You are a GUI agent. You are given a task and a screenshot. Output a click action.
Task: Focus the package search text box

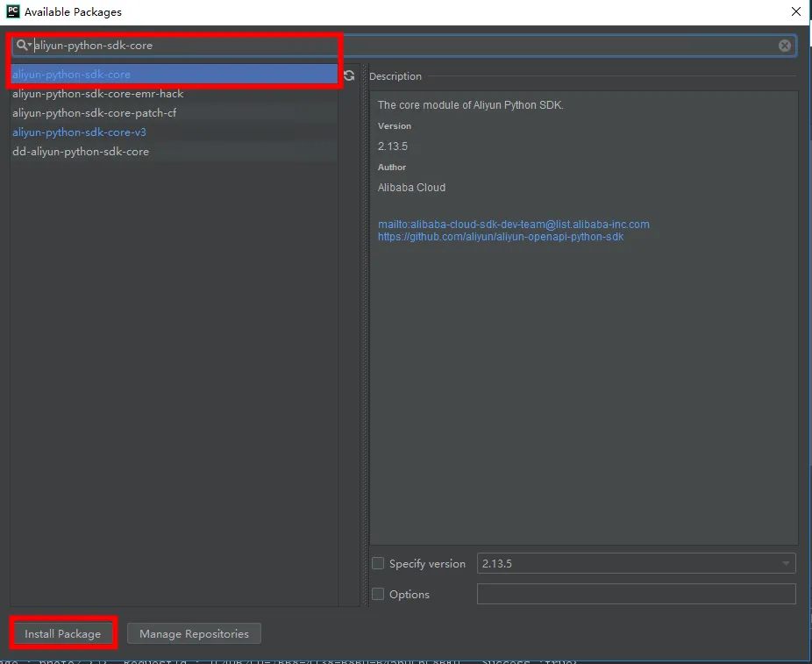(404, 46)
